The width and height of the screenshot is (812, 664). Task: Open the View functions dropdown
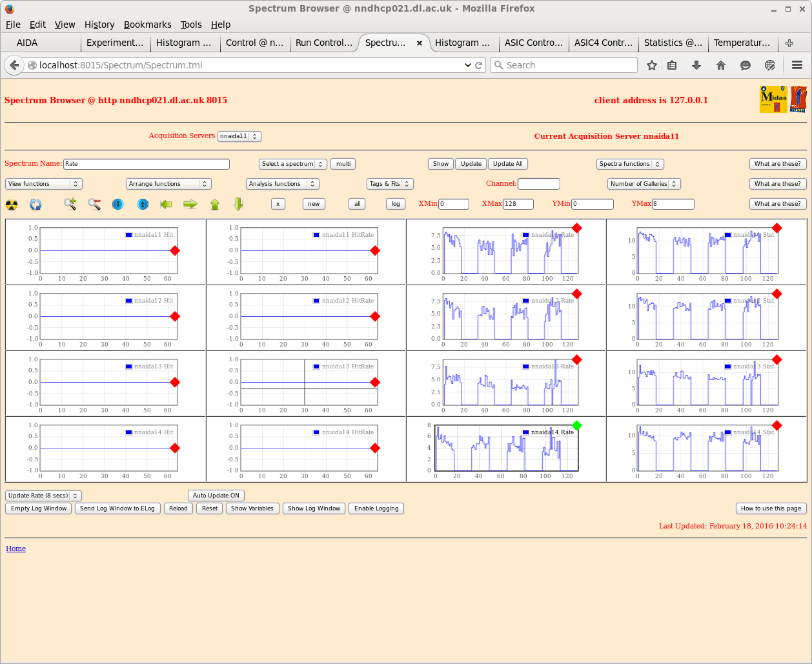[44, 184]
